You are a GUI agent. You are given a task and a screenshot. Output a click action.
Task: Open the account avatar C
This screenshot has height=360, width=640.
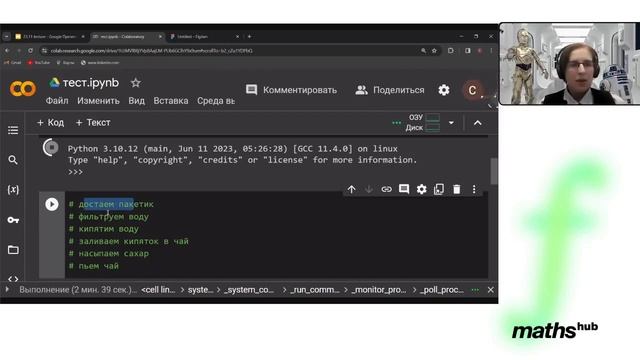(x=472, y=90)
